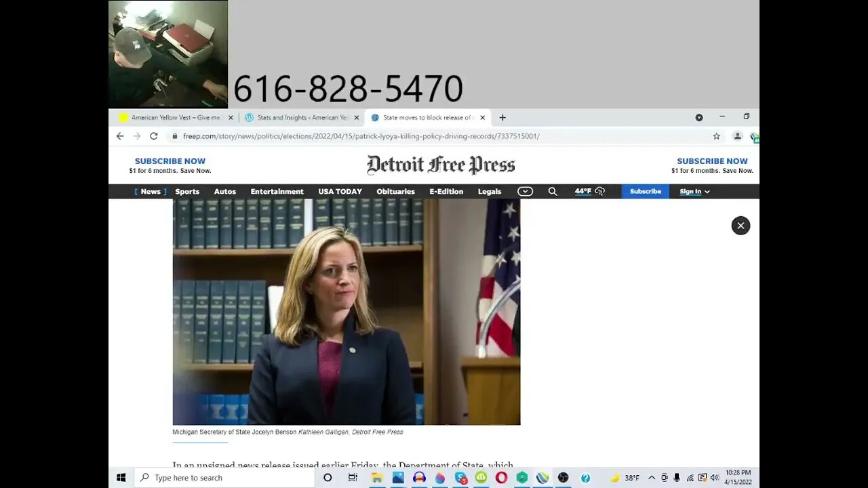Screen dimensions: 868x488
Task: Open the volume speaker tray icon
Action: (714, 478)
